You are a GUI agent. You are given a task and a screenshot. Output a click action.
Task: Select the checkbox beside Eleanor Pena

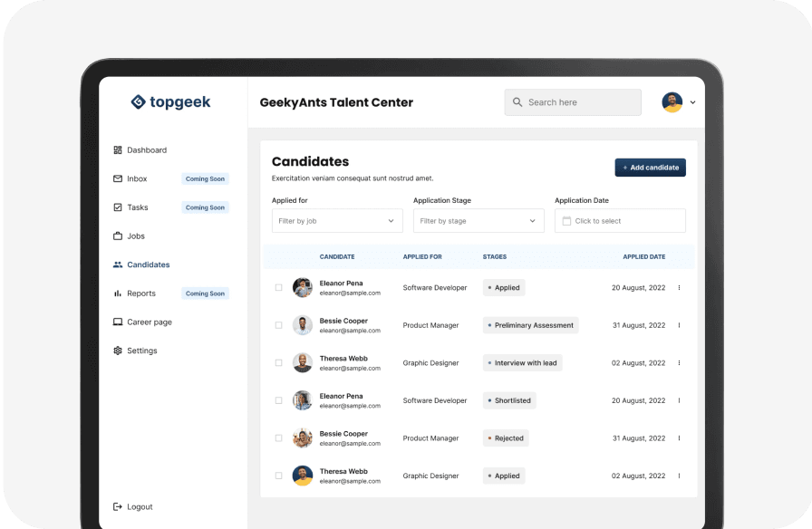(278, 286)
